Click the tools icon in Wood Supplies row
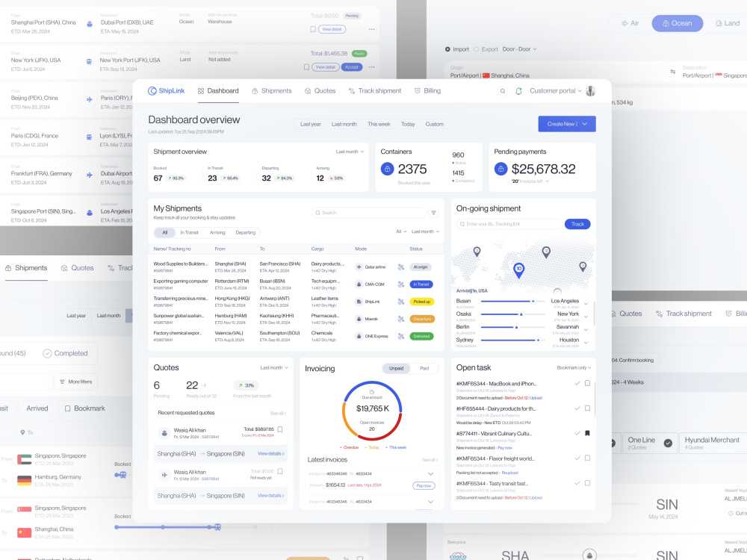 [x=400, y=267]
